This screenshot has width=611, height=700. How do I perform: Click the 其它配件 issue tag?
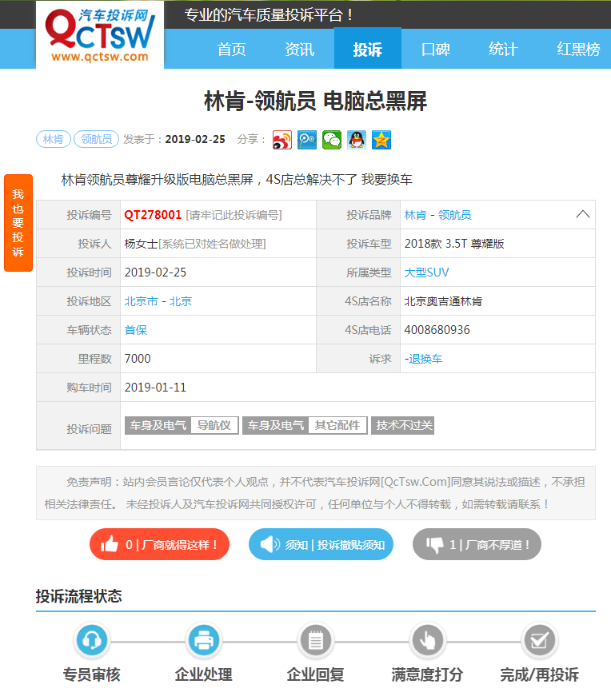click(x=337, y=425)
